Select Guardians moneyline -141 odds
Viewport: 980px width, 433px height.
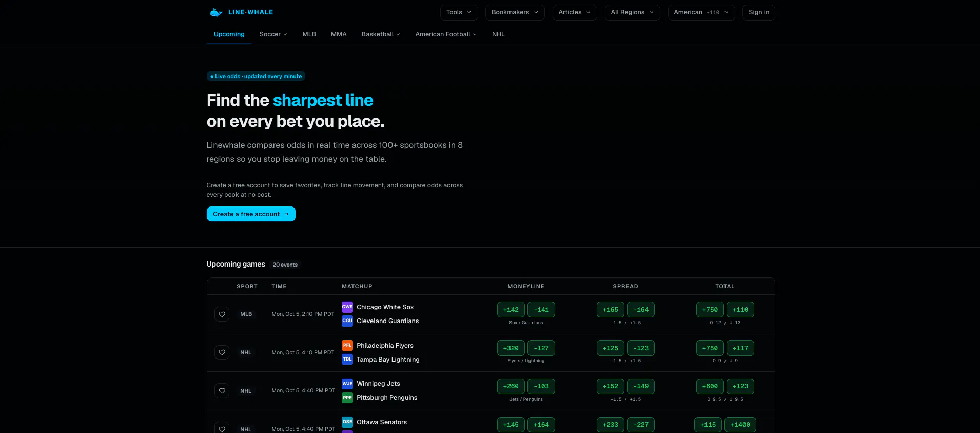click(541, 310)
